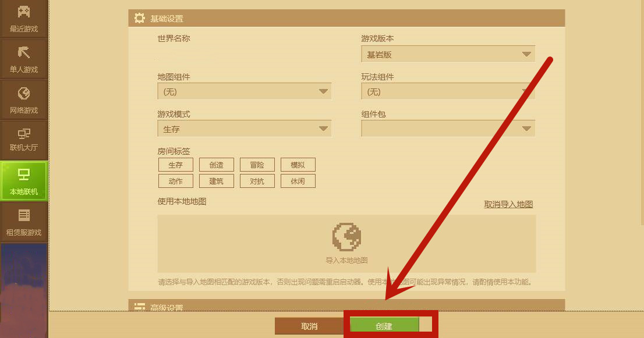The image size is (644, 338).
Task: Go to 联机大厅 monitors icon
Action: pos(24,133)
